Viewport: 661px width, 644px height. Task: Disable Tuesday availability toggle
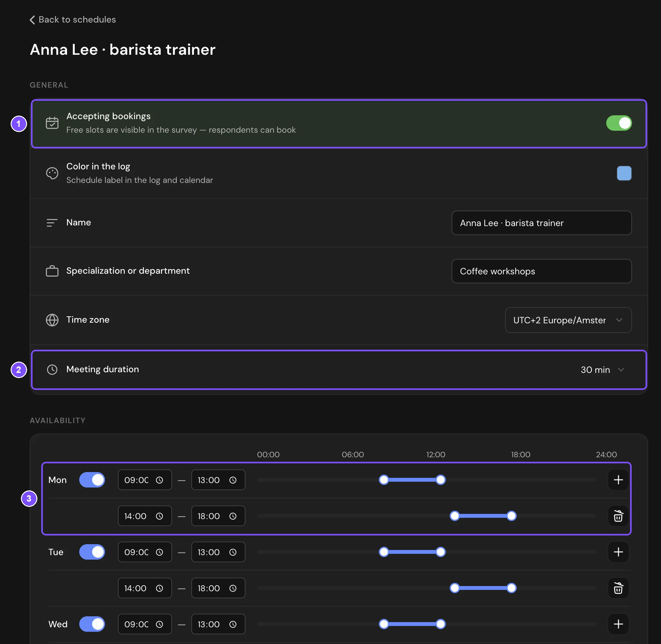[x=92, y=552]
